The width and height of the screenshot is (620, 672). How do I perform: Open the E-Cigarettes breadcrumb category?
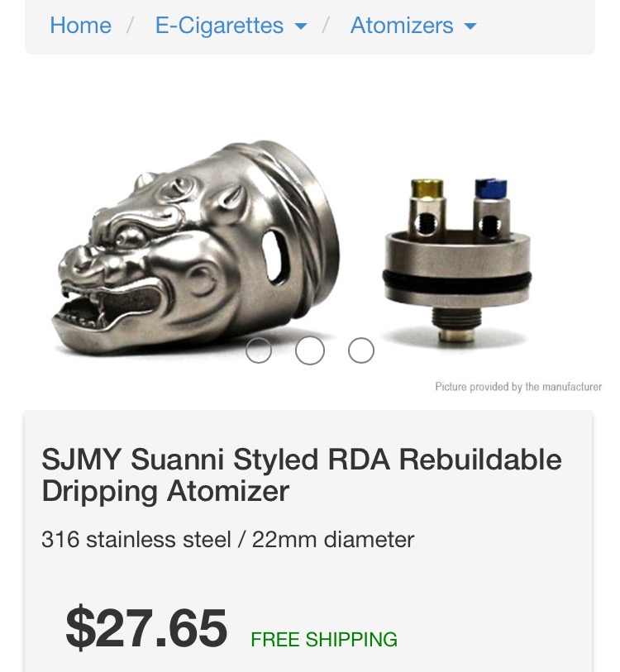219,26
